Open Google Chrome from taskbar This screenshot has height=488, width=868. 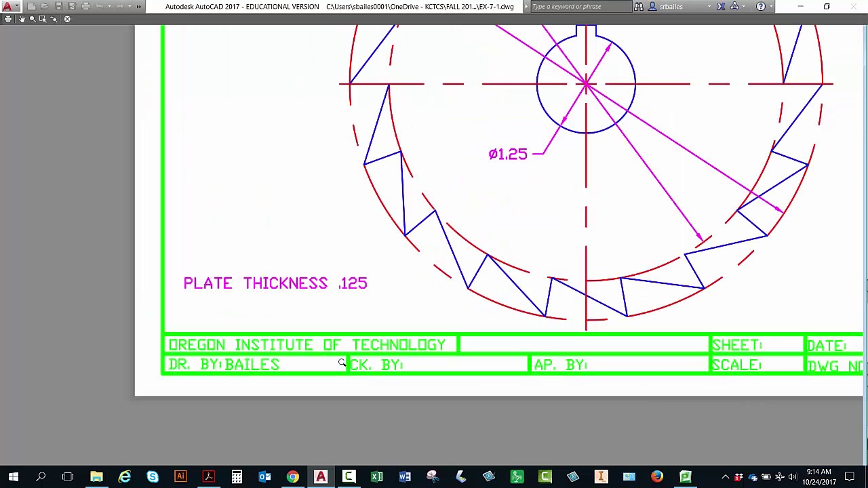pyautogui.click(x=292, y=476)
